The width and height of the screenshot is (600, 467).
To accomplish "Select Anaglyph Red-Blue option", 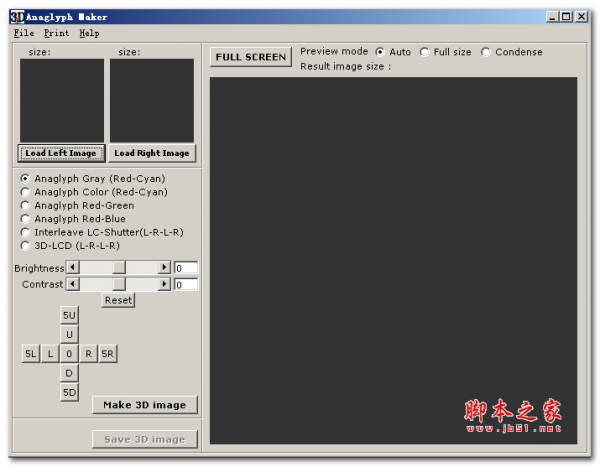I will (x=73, y=219).
